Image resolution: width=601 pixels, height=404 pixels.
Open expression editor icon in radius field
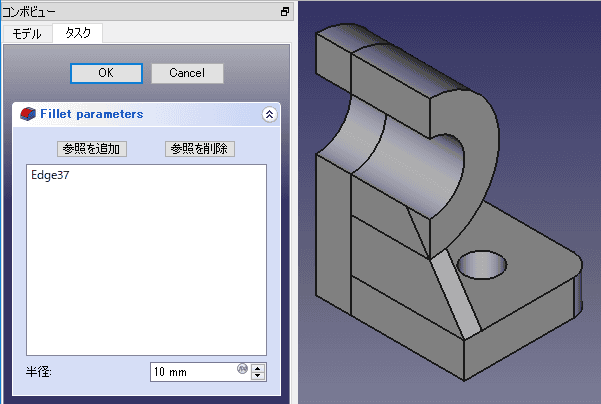[x=242, y=369]
